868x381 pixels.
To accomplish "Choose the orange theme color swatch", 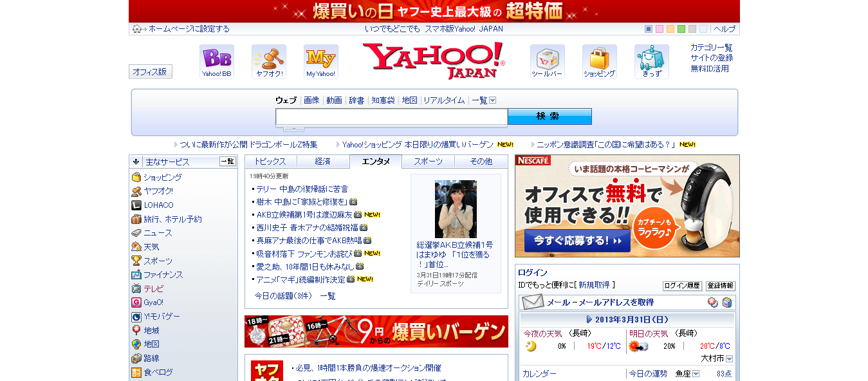I will click(x=670, y=29).
